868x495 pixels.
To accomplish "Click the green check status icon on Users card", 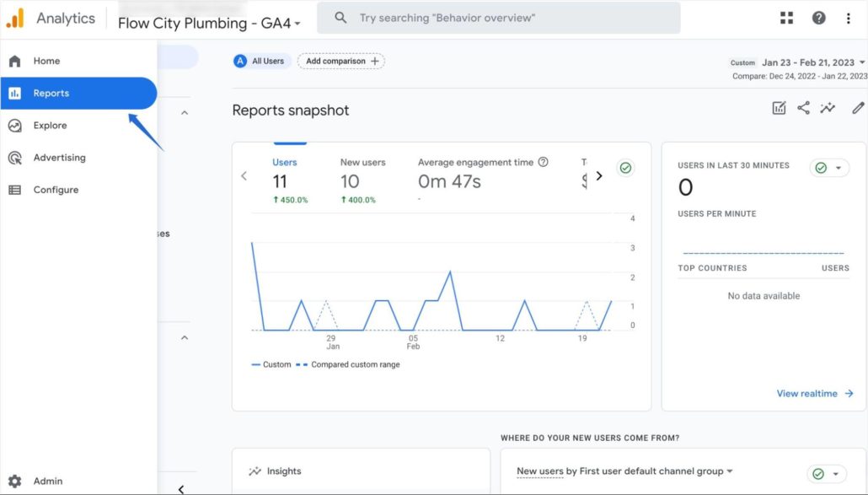I will [625, 168].
